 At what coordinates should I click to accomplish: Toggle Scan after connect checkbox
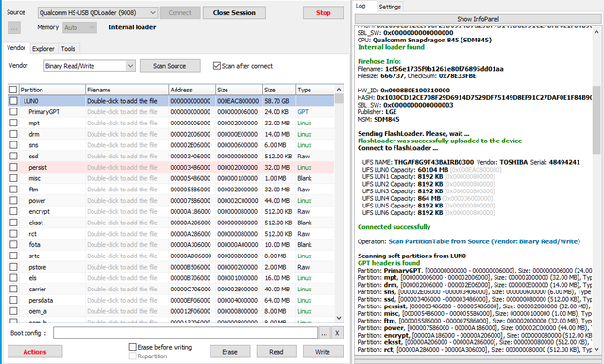[x=217, y=66]
